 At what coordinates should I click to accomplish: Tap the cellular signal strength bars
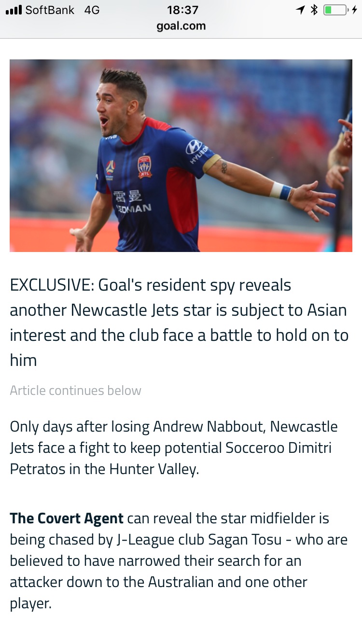point(14,10)
